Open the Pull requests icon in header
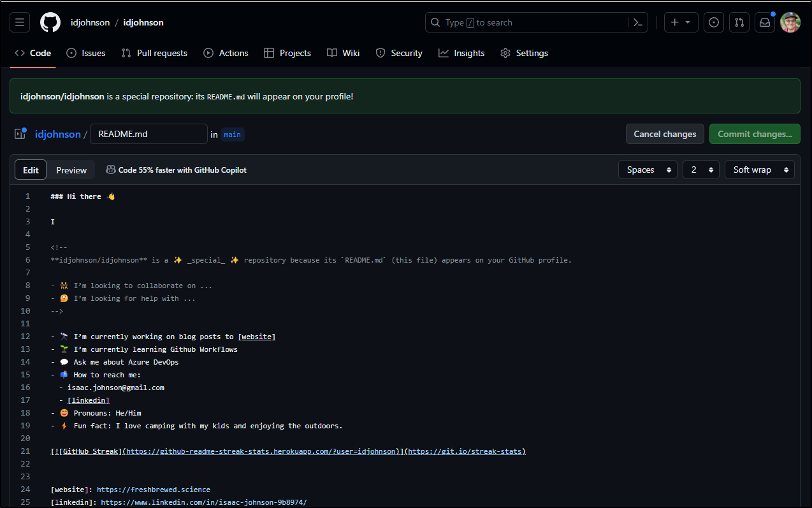This screenshot has height=508, width=812. [x=739, y=22]
